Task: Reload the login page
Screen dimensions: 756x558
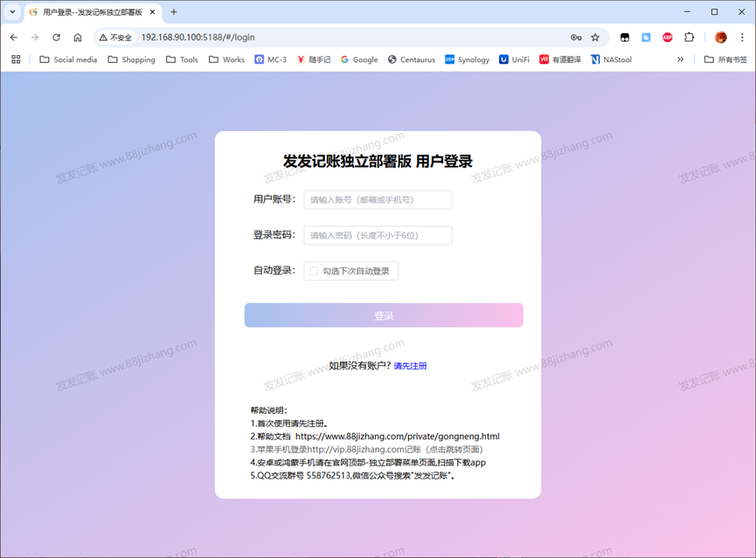Action: tap(57, 37)
